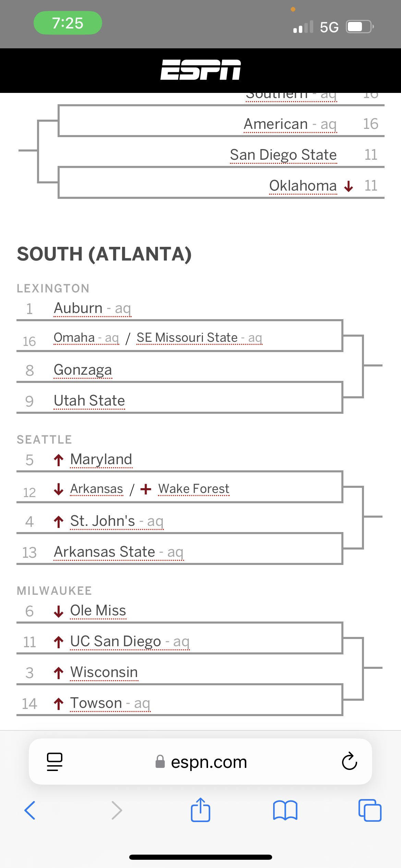401x868 pixels.
Task: Open St. John's team link
Action: 102,521
